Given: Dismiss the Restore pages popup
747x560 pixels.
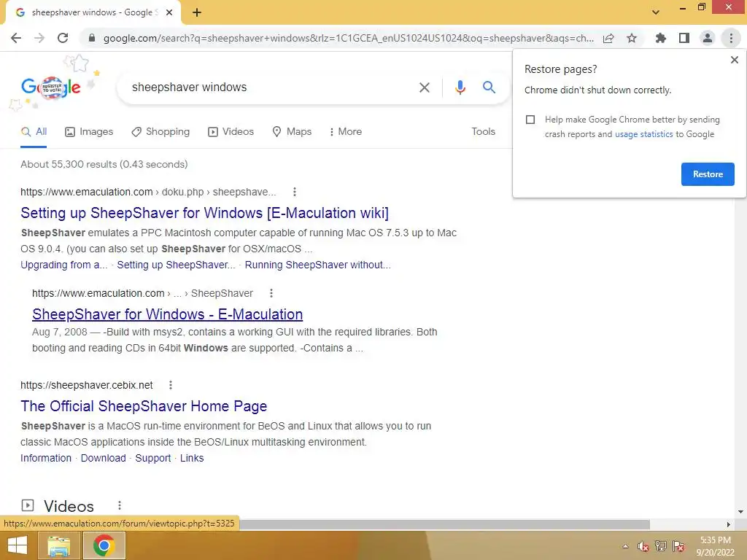Looking at the screenshot, I should (x=734, y=60).
